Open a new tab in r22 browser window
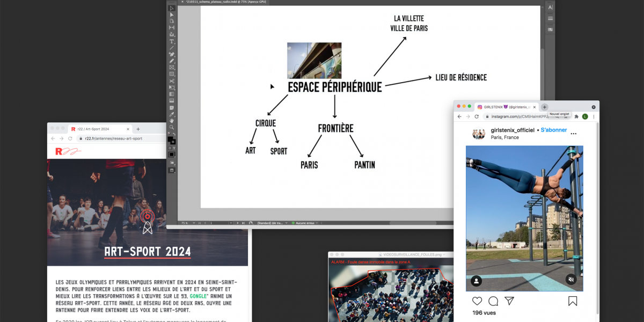644x322 pixels. (138, 129)
